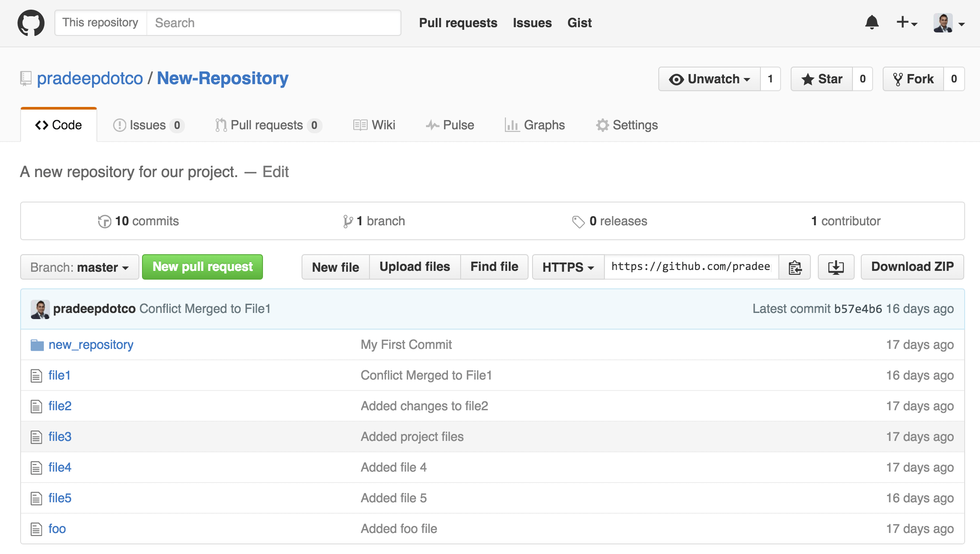Open the new_repository folder icon
Screen dimensions: 980x554
click(37, 344)
